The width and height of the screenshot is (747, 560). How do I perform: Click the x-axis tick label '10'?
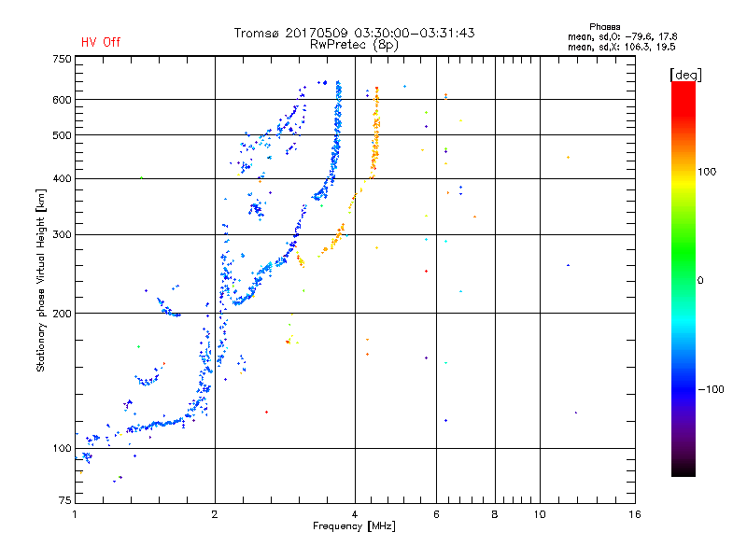(x=540, y=514)
